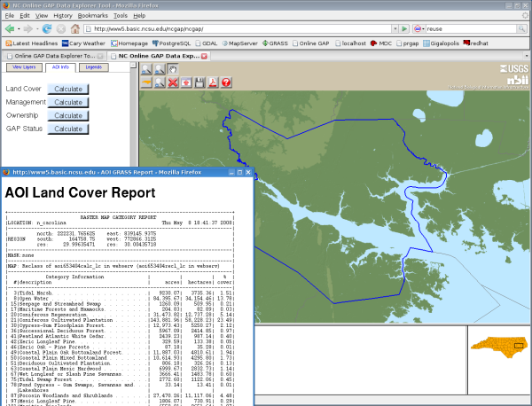The width and height of the screenshot is (532, 406).
Task: Open the View menu
Action: point(42,16)
